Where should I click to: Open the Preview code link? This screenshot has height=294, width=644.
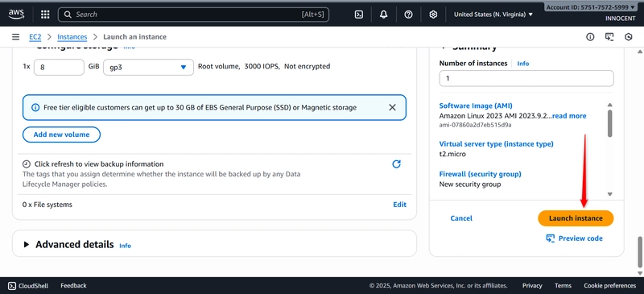pyautogui.click(x=580, y=238)
